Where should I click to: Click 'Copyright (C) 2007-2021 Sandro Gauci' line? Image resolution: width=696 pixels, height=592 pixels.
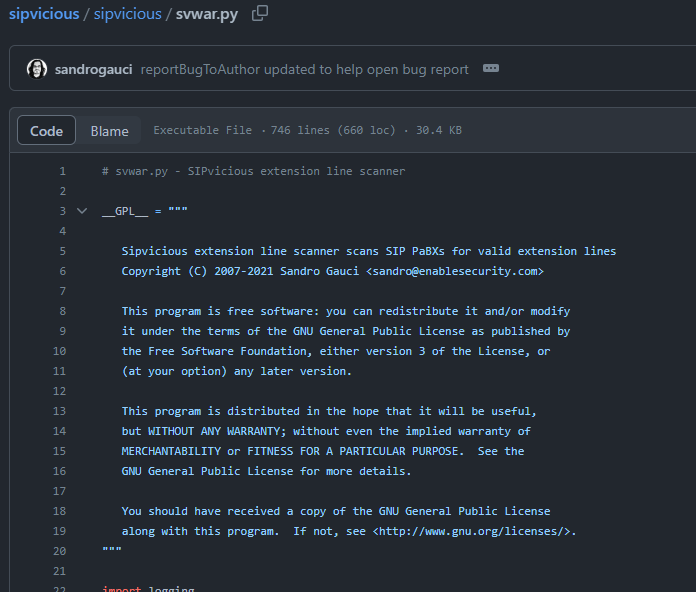(332, 271)
